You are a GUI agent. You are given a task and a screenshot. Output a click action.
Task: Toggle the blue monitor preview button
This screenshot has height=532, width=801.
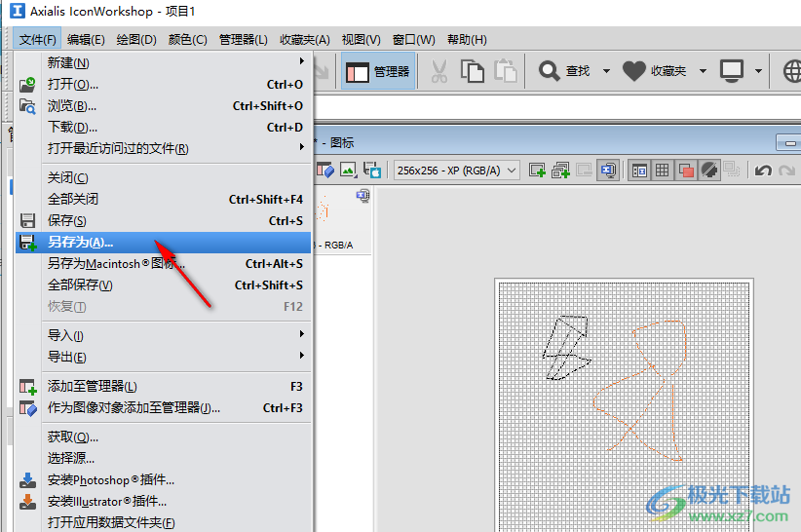[608, 170]
